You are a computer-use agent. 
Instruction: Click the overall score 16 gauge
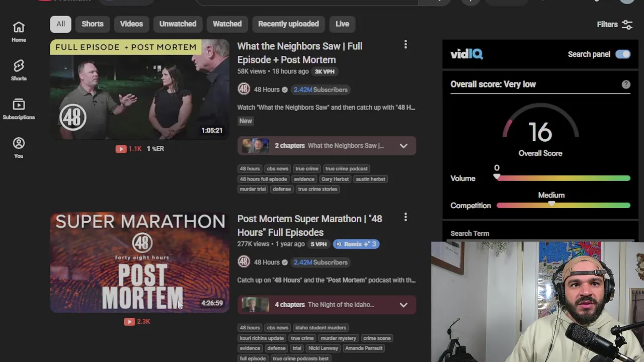pos(540,132)
